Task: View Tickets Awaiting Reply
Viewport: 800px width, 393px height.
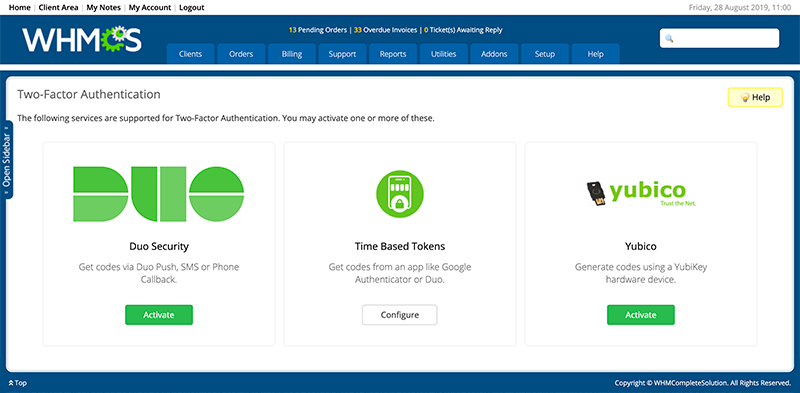Action: [463, 30]
